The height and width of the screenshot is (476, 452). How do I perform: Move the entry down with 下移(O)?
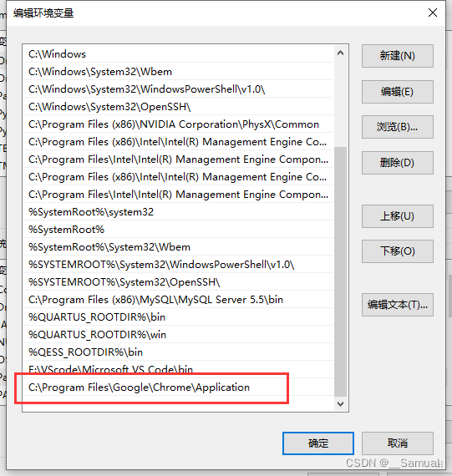coord(398,251)
